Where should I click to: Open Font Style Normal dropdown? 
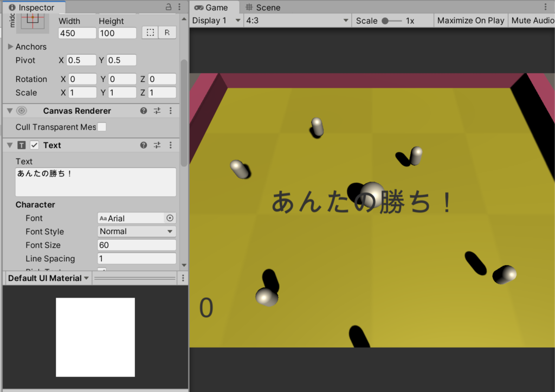[137, 231]
